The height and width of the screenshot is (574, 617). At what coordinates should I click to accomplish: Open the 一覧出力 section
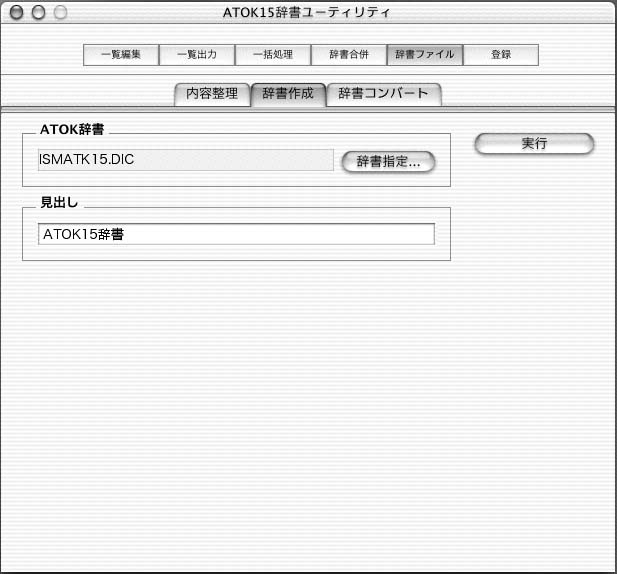pos(197,55)
